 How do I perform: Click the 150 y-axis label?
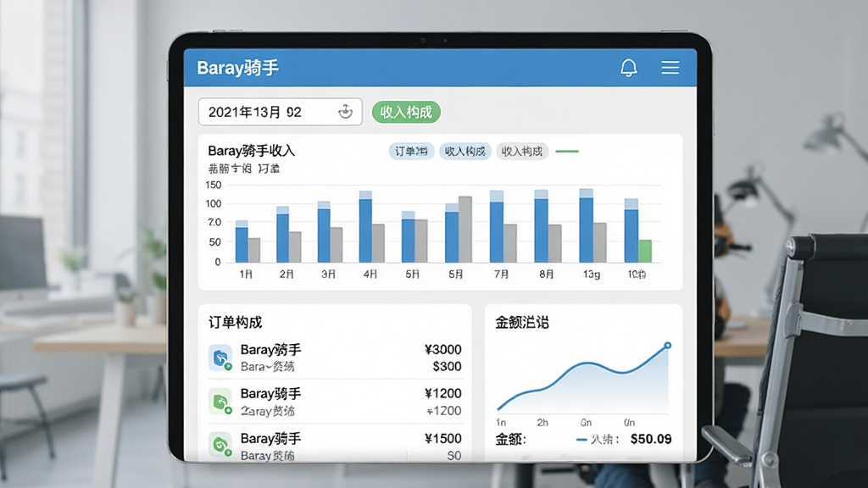pos(213,185)
